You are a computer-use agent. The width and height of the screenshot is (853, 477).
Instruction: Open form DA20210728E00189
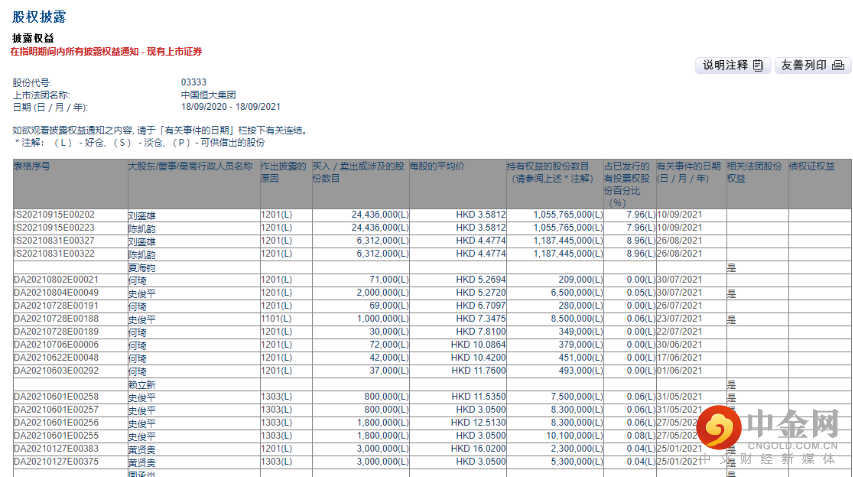56,332
